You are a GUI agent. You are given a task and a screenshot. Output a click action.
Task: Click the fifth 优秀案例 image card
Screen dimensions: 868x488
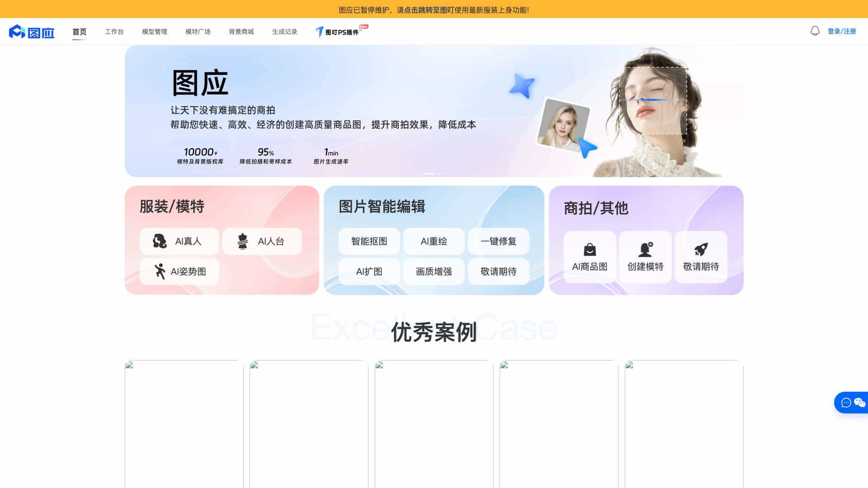tap(684, 424)
